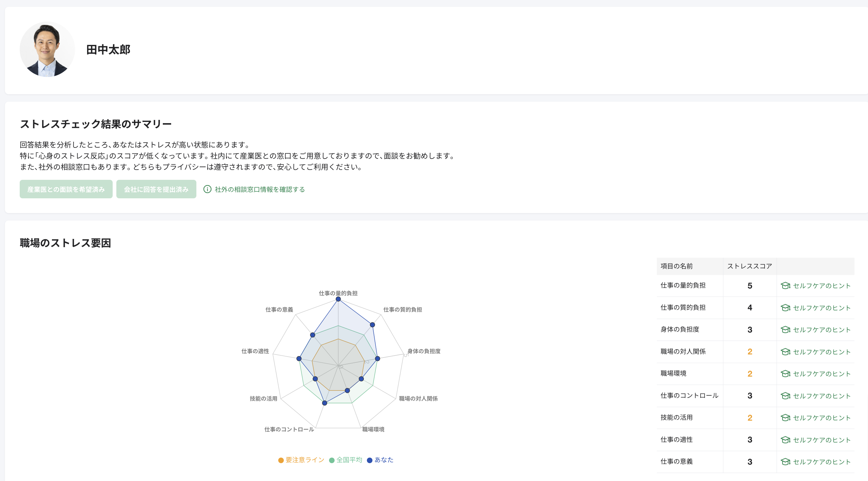The width and height of the screenshot is (868, 481).
Task: Click self-care hint icon for 技能の活用
Action: coord(785,418)
